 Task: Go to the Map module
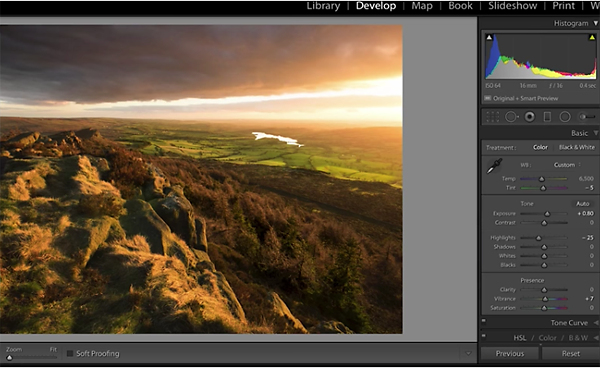click(422, 6)
